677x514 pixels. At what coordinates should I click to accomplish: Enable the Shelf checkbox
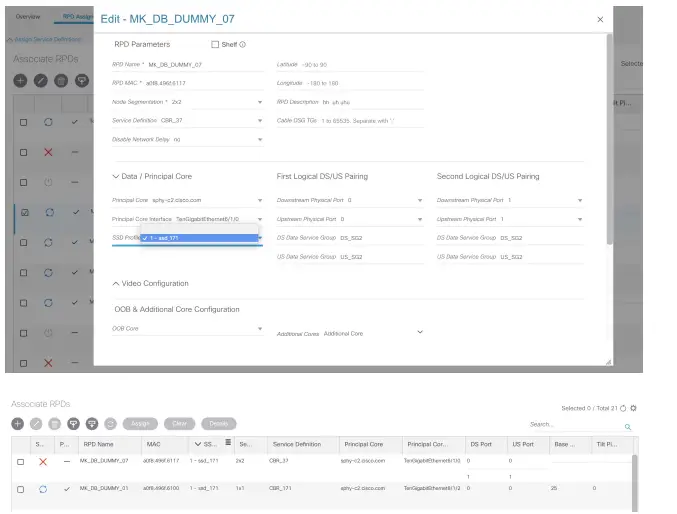(x=215, y=45)
